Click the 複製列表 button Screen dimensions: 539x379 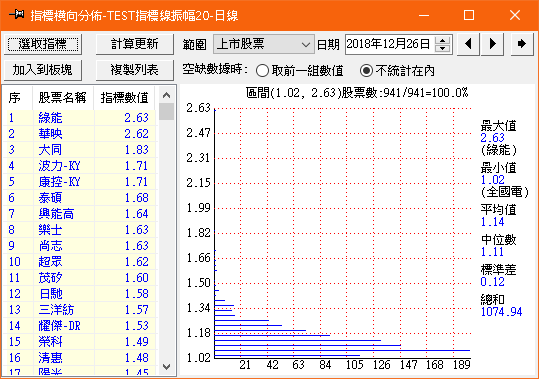[135, 70]
